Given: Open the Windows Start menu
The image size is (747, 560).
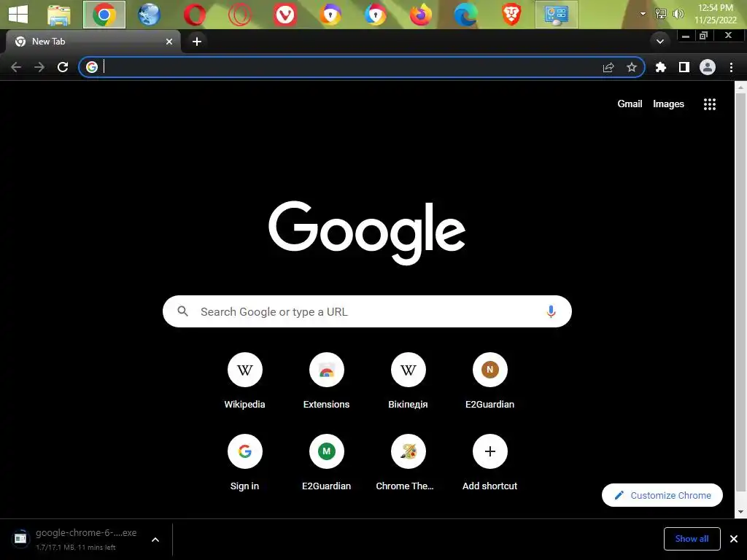Looking at the screenshot, I should coord(18,15).
